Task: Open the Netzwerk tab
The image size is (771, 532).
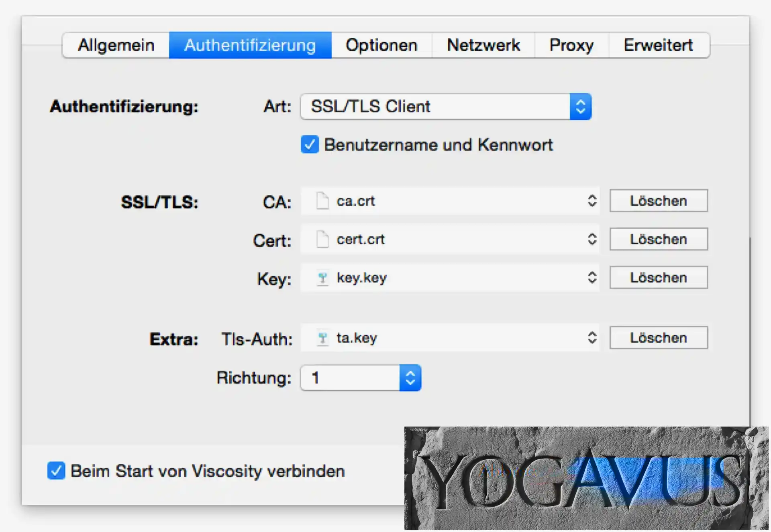Action: (x=483, y=45)
